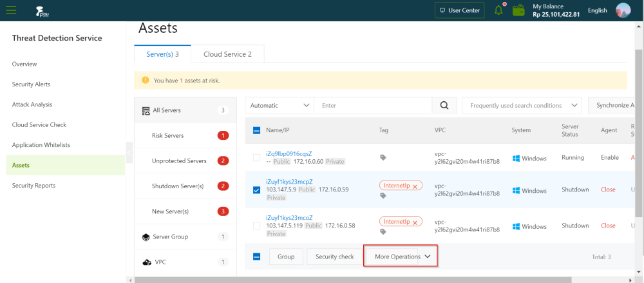Uncheck the iZuyf1kys23mcpZ server checkbox
Viewport: 644px width, 283px height.
pyautogui.click(x=256, y=190)
